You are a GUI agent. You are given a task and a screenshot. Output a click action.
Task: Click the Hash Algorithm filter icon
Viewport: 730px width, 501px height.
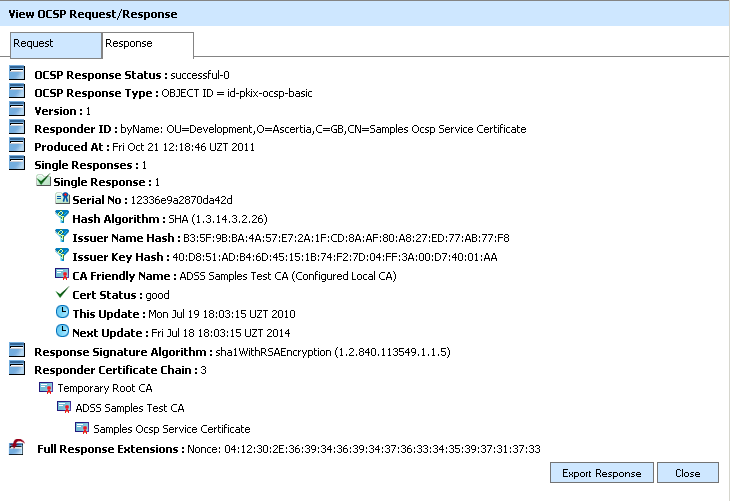(62, 218)
